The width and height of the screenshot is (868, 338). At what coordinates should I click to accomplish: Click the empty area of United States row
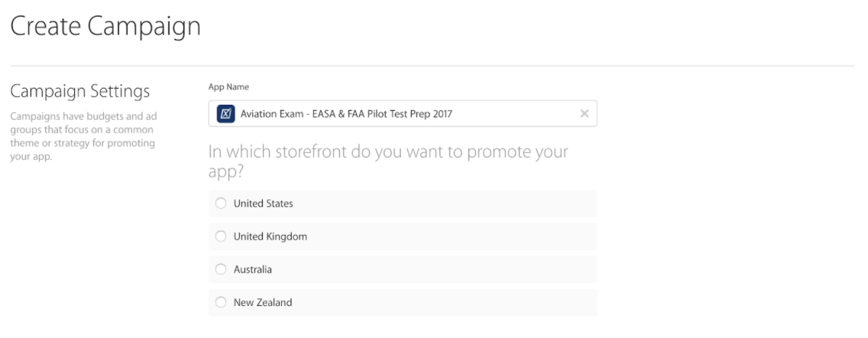click(x=443, y=203)
